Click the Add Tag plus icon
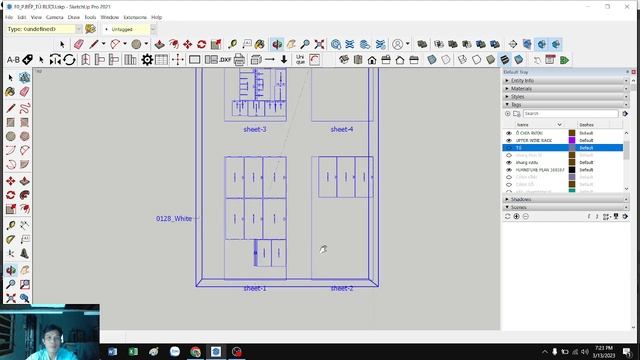This screenshot has width=640, height=360. pyautogui.click(x=508, y=113)
